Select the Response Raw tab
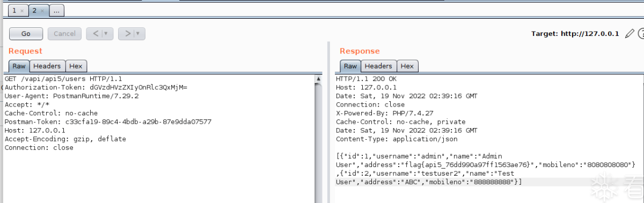This screenshot has height=203, width=644. 350,66
